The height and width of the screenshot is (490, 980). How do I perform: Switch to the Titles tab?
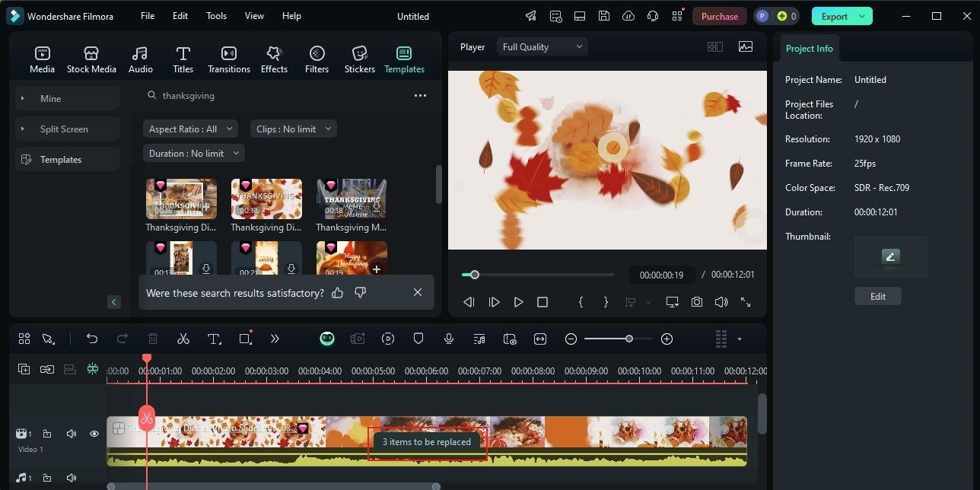pos(183,59)
